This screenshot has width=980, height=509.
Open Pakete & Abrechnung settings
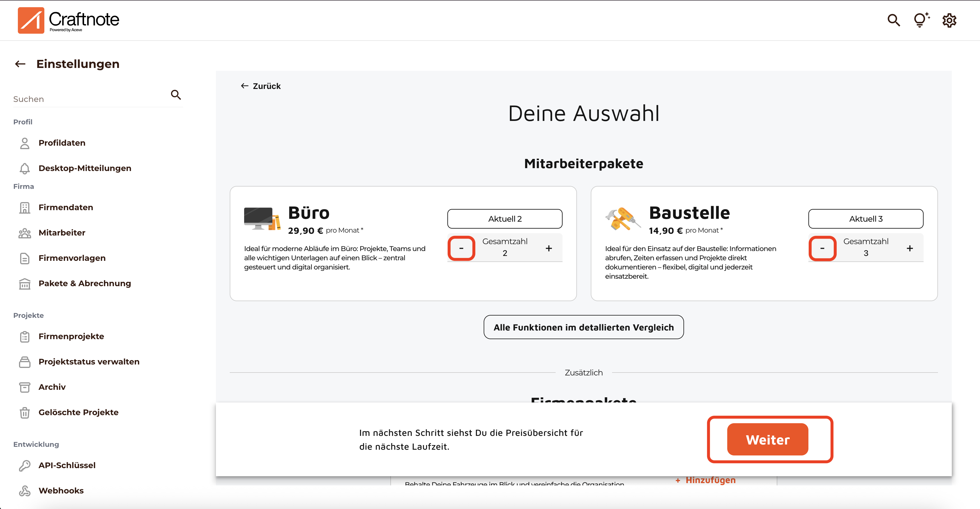pos(84,283)
